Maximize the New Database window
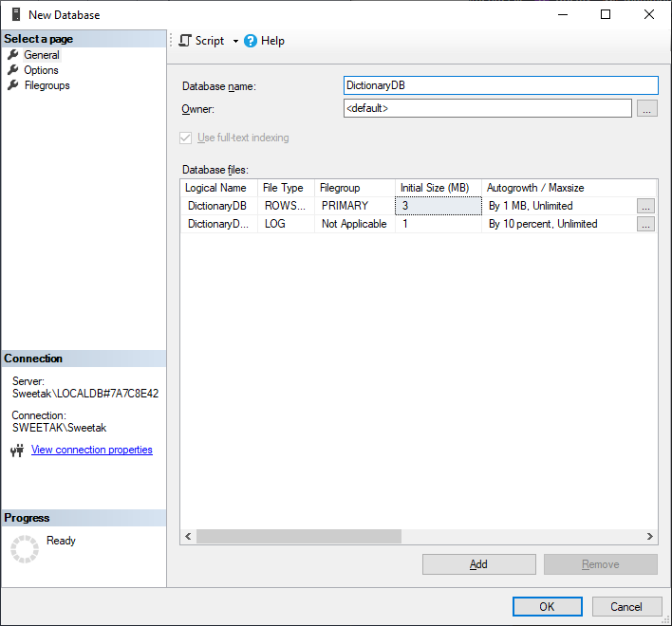 606,14
